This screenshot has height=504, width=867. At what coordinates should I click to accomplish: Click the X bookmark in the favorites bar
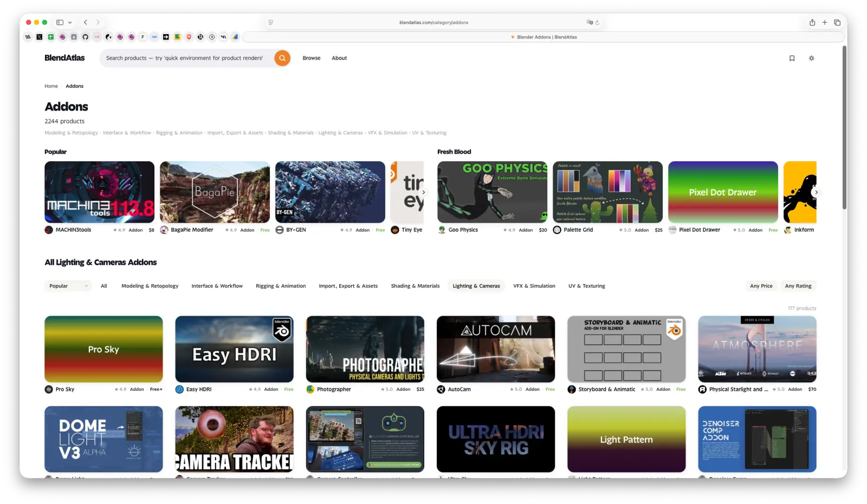pyautogui.click(x=39, y=37)
